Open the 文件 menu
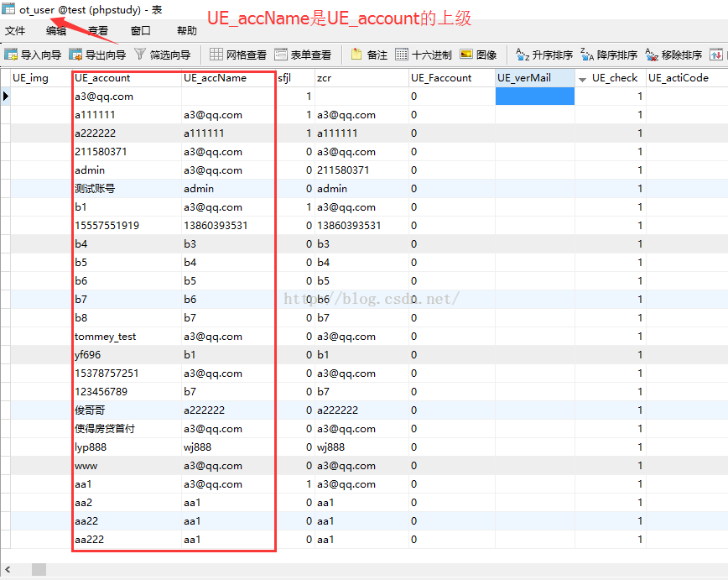 click(15, 31)
